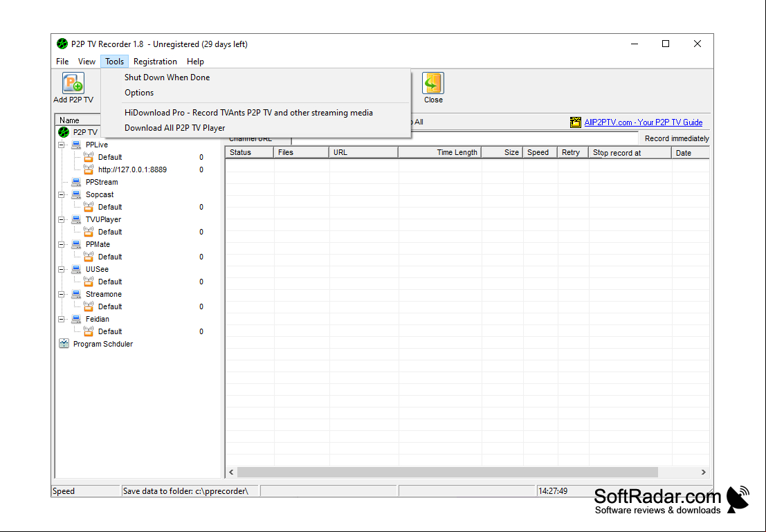Click the PPLive computer icon in tree
This screenshot has width=766, height=532.
[76, 145]
